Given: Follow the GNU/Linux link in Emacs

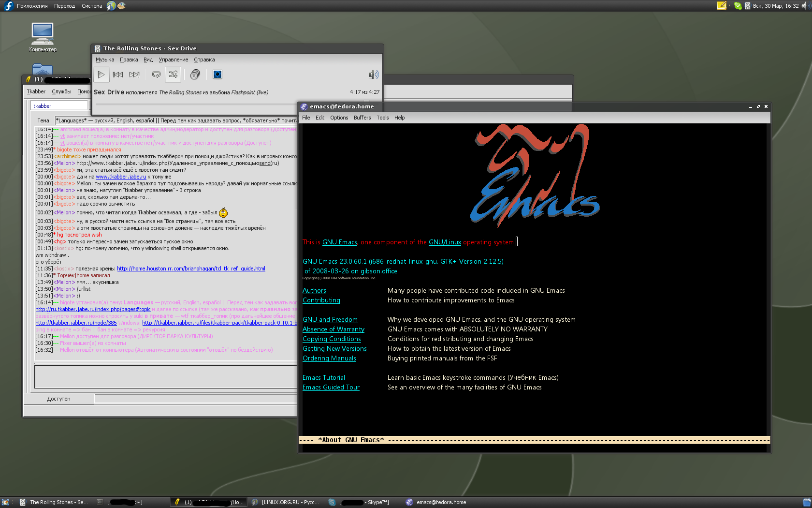Looking at the screenshot, I should [x=445, y=242].
